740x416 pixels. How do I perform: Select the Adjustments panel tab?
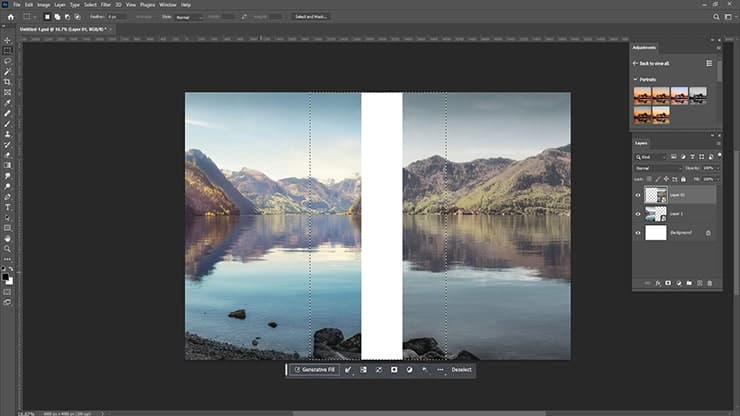pyautogui.click(x=644, y=48)
